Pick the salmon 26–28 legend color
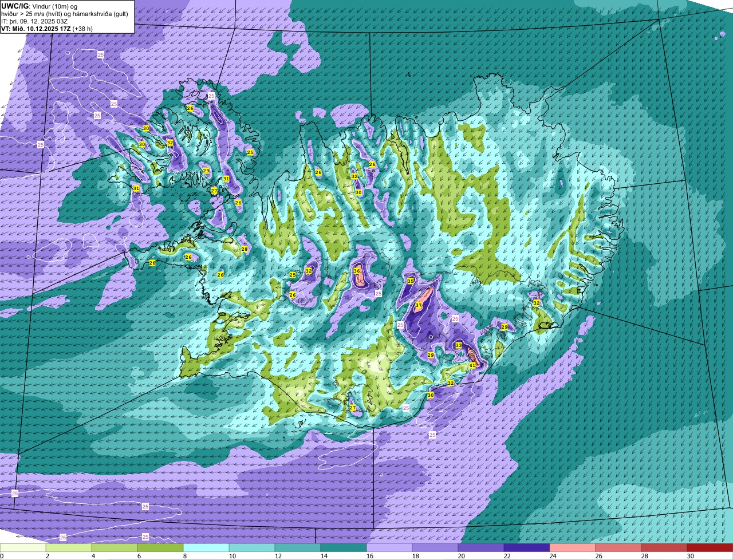The width and height of the screenshot is (733, 560). [x=618, y=548]
